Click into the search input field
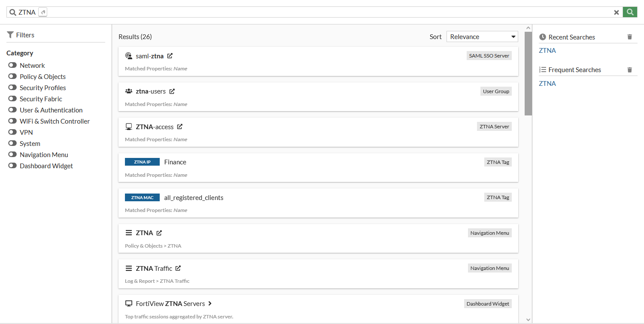This screenshot has height=324, width=644. (x=326, y=12)
